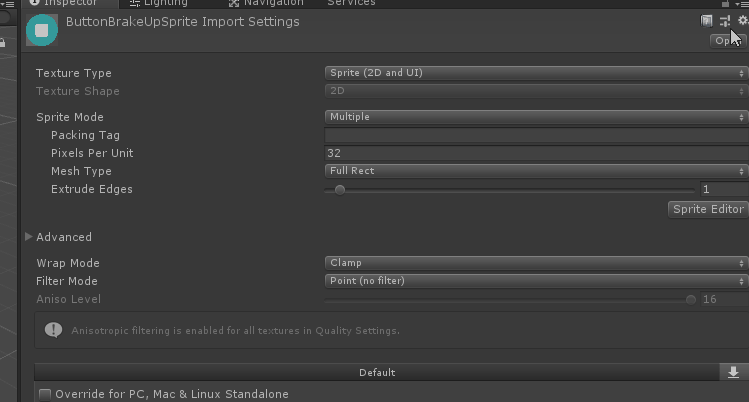Click the preset sliders icon

[725, 21]
